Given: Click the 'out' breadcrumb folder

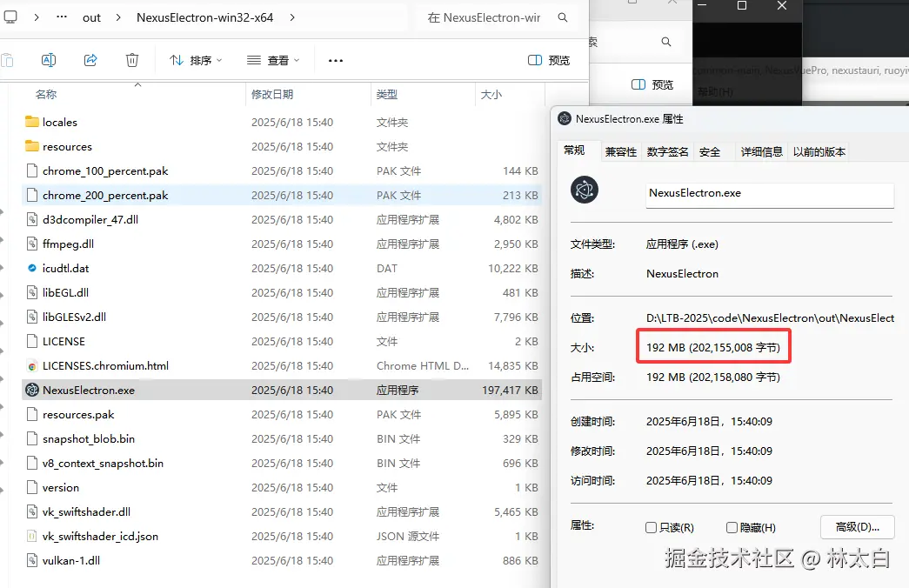Looking at the screenshot, I should [91, 17].
